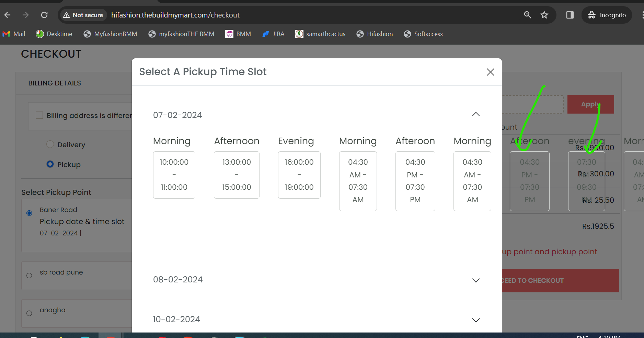Reload the checkout page

point(44,15)
